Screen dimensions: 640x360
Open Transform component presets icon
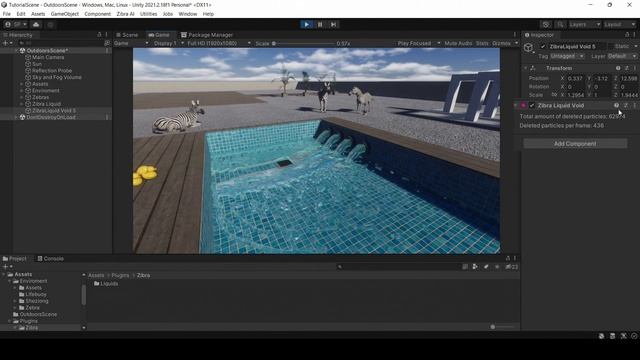(x=627, y=68)
